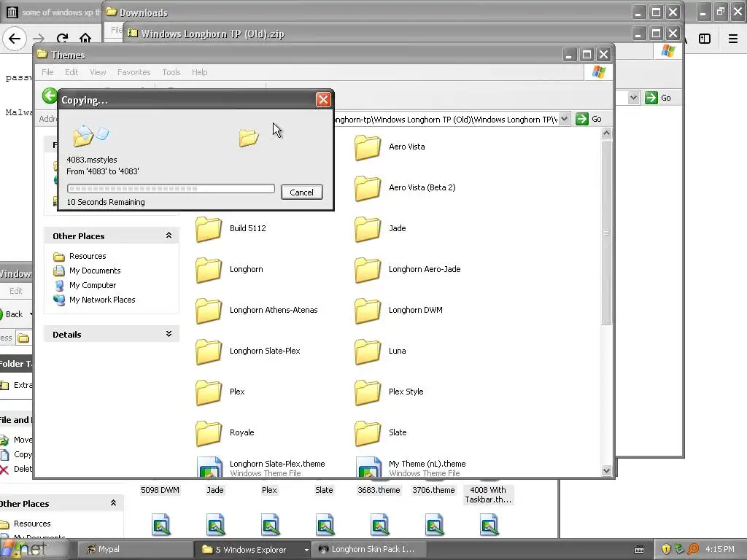Click the browser reload icon
Viewport: 747px width, 560px height.
coord(62,39)
